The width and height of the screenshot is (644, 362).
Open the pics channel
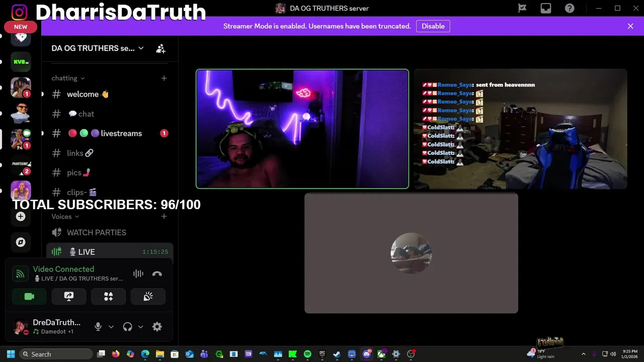tap(110, 172)
